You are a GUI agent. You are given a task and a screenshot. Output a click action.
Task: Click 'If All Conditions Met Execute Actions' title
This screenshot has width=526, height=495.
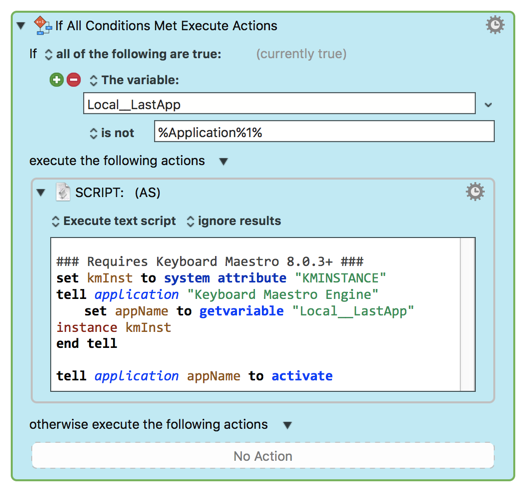coord(166,26)
